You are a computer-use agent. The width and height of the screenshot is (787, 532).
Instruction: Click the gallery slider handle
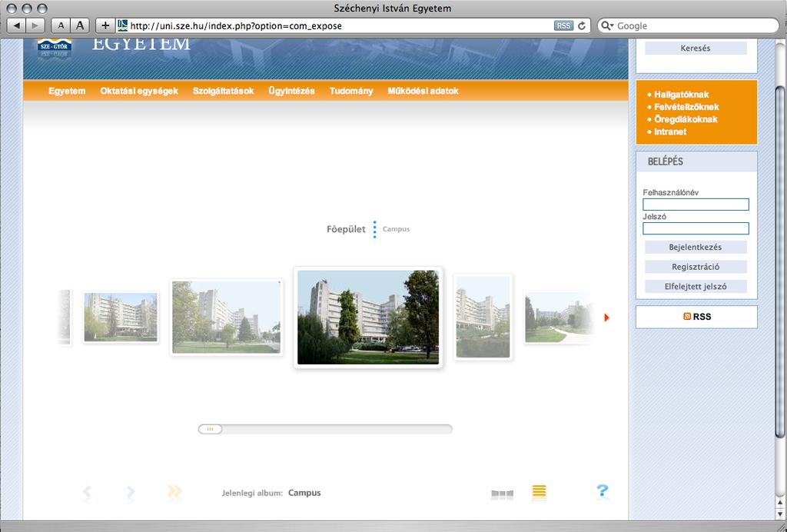(x=210, y=429)
